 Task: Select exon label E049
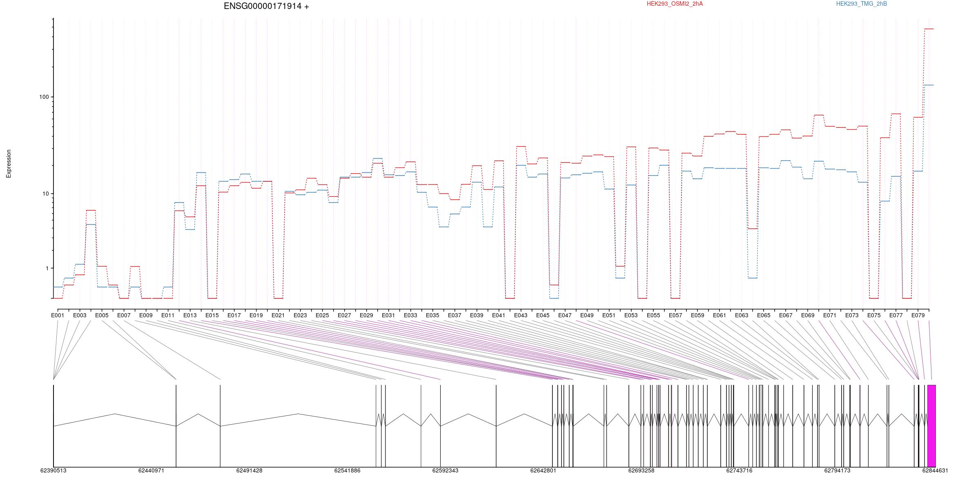(587, 315)
